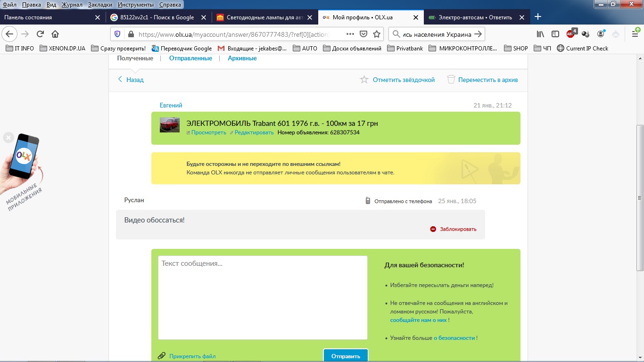Click the archive bin icon
644x362 pixels.
451,80
